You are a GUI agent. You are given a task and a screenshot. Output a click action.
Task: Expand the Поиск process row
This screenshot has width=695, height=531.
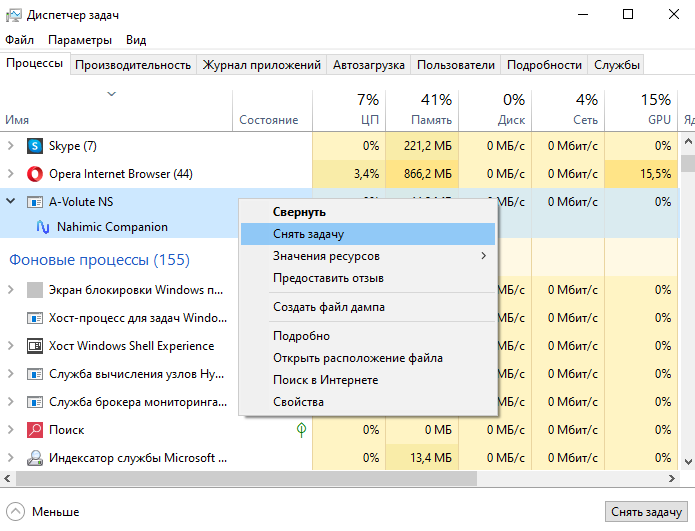click(11, 430)
